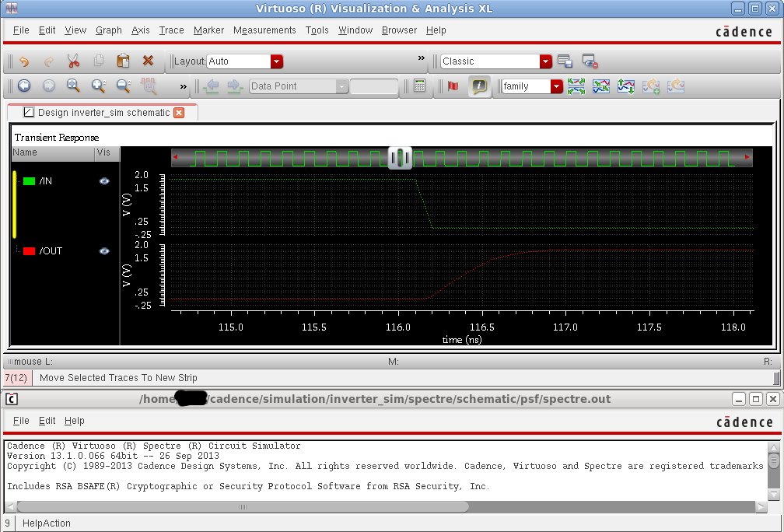This screenshot has height=532, width=784.
Task: Open the Layout Auto dropdown
Action: click(x=277, y=61)
